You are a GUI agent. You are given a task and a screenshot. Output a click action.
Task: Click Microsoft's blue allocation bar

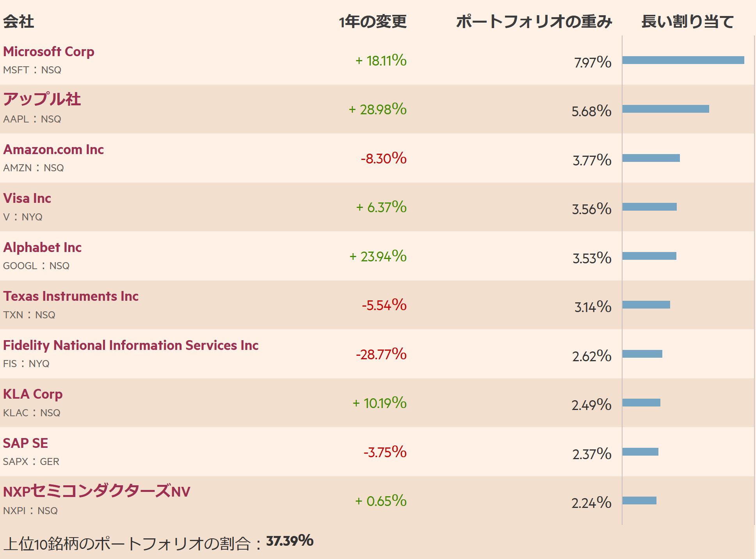point(683,60)
